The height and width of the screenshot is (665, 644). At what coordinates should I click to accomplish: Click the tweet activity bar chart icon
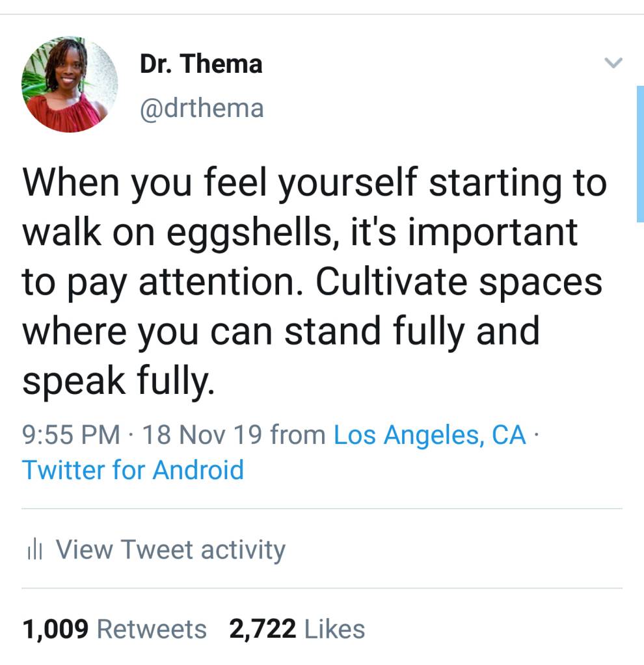(x=34, y=551)
